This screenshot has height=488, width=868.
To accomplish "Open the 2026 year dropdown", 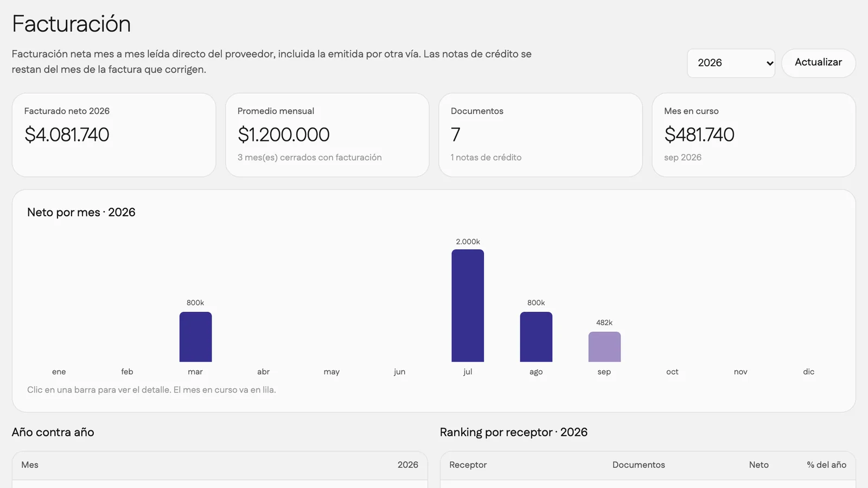I will tap(731, 63).
